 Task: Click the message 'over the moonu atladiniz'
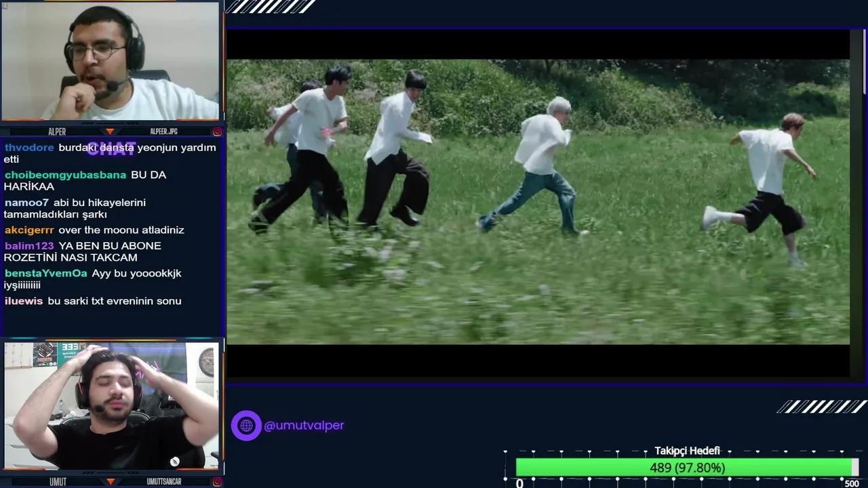point(121,230)
